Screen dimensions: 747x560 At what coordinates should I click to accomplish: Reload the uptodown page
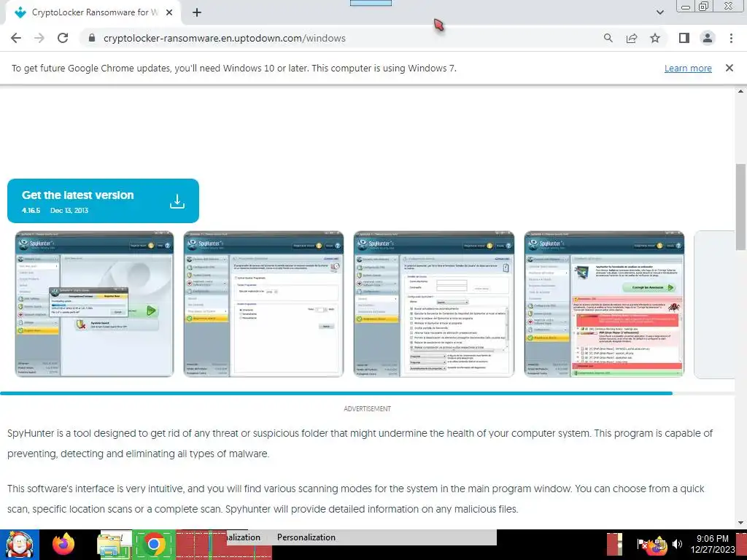pyautogui.click(x=63, y=38)
